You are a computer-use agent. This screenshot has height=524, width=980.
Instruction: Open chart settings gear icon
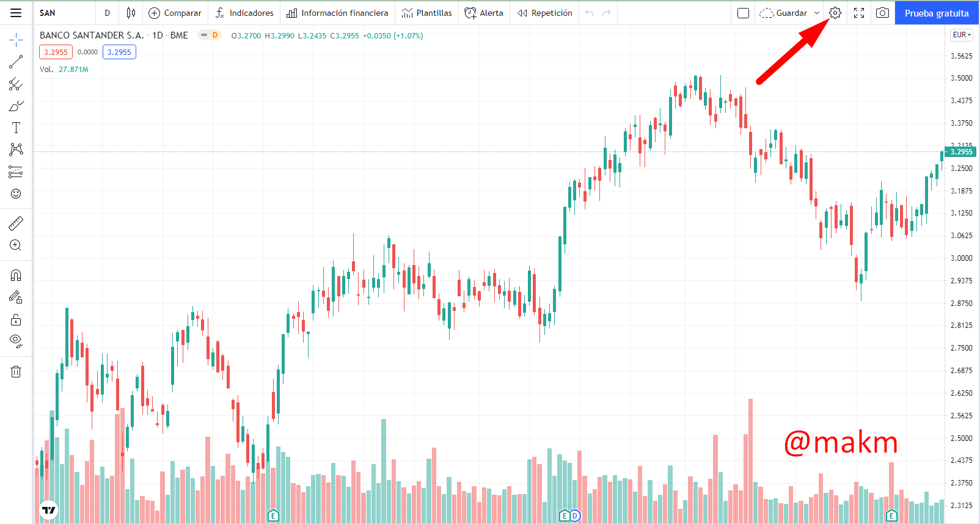pos(835,13)
